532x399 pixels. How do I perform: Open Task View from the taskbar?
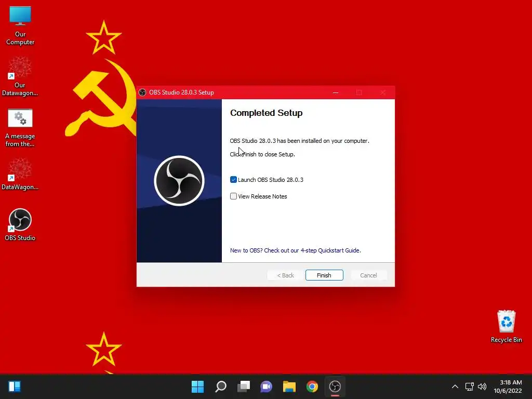pyautogui.click(x=243, y=387)
